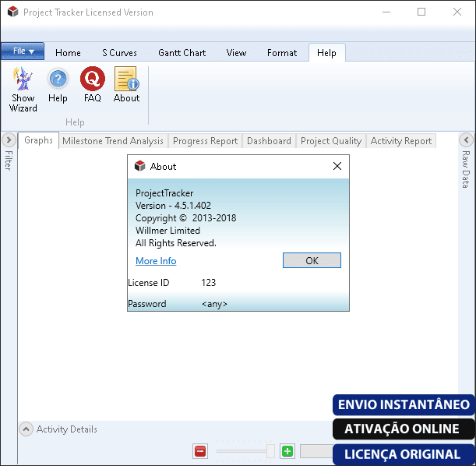Click the red zoom-out minus icon
Image resolution: width=476 pixels, height=466 pixels.
point(200,451)
